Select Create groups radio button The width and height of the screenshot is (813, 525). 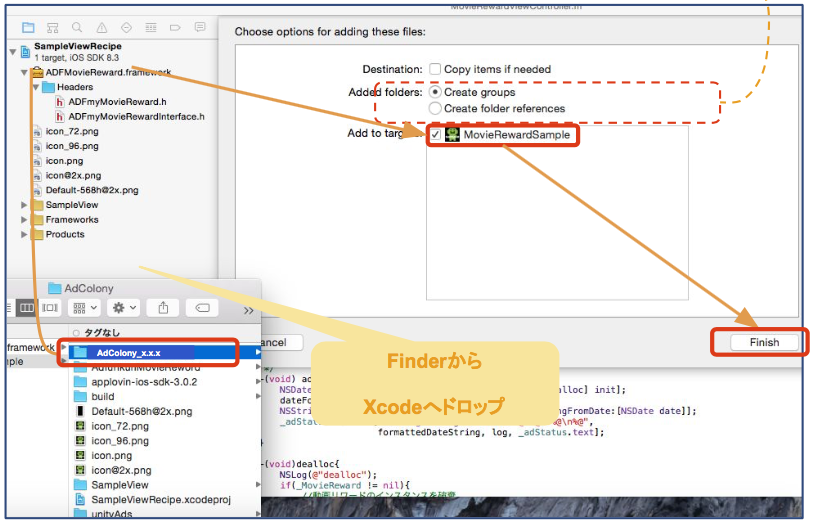click(x=436, y=92)
